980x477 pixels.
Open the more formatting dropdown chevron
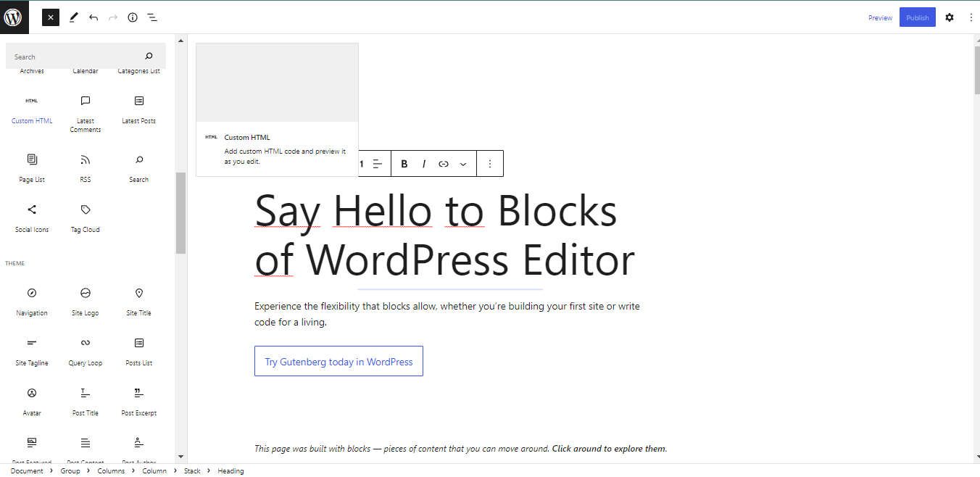(x=463, y=164)
